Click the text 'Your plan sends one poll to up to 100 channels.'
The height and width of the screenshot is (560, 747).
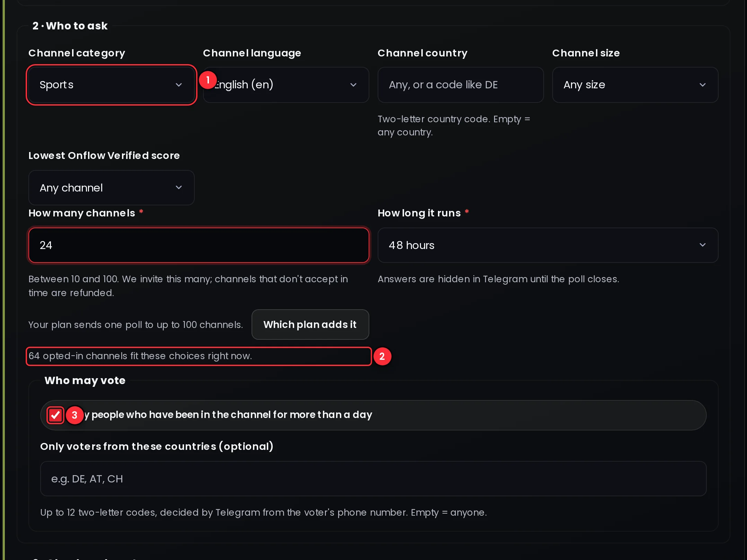coord(136,325)
